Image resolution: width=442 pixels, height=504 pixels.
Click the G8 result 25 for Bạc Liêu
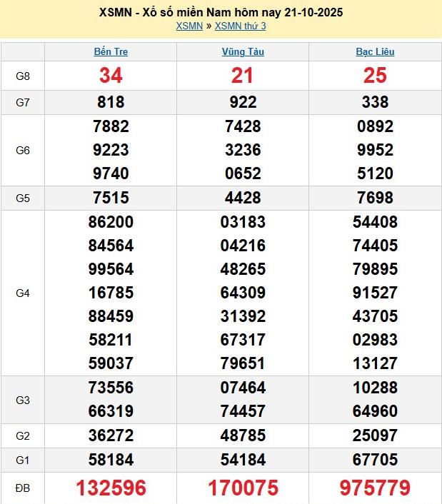point(375,76)
